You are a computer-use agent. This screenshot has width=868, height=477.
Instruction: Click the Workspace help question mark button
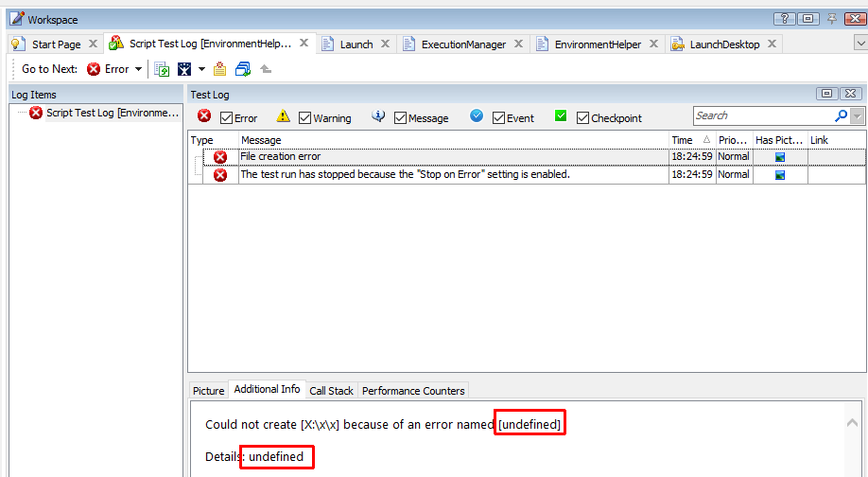tap(785, 19)
